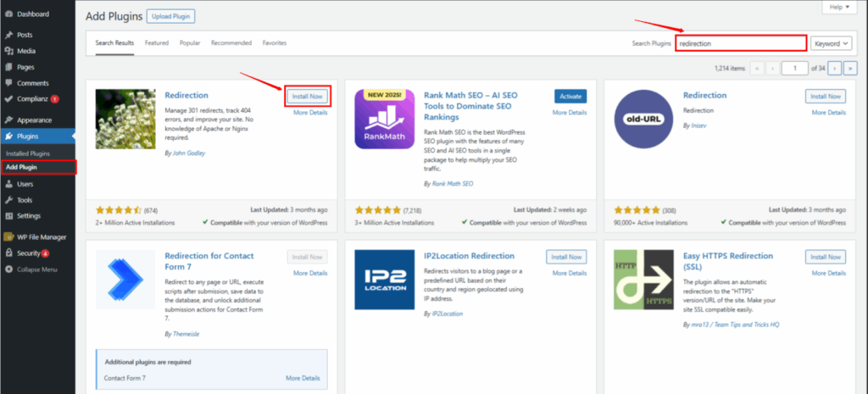Go to next page of results
Image resolution: width=868 pixels, height=394 pixels.
pos(834,68)
